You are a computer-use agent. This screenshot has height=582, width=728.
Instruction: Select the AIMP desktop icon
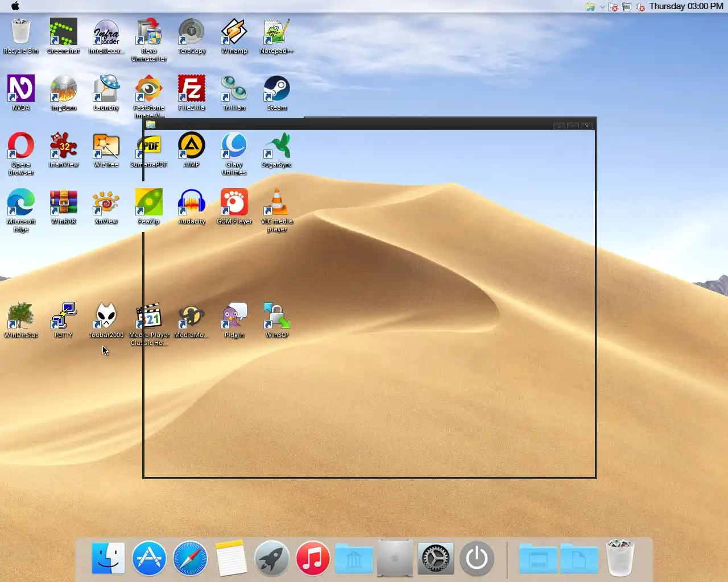click(192, 150)
